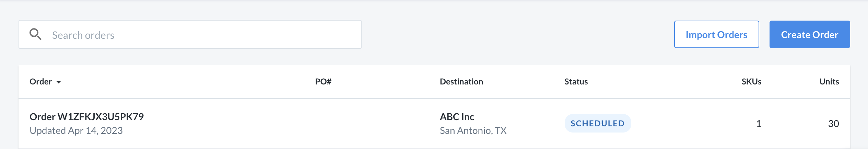Image resolution: width=868 pixels, height=149 pixels.
Task: Select the ABC Inc destination name
Action: (457, 117)
